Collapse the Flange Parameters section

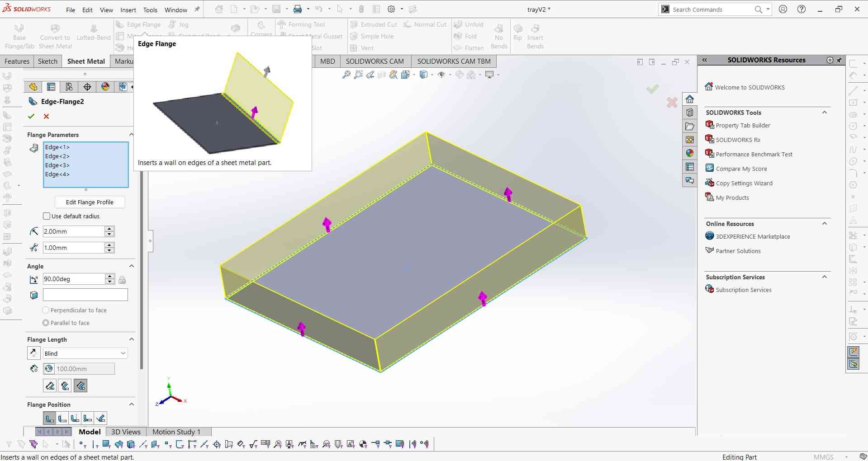point(131,134)
